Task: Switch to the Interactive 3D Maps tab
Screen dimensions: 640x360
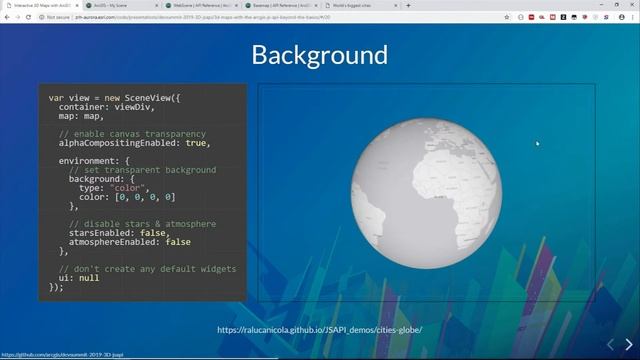Action: (41, 6)
